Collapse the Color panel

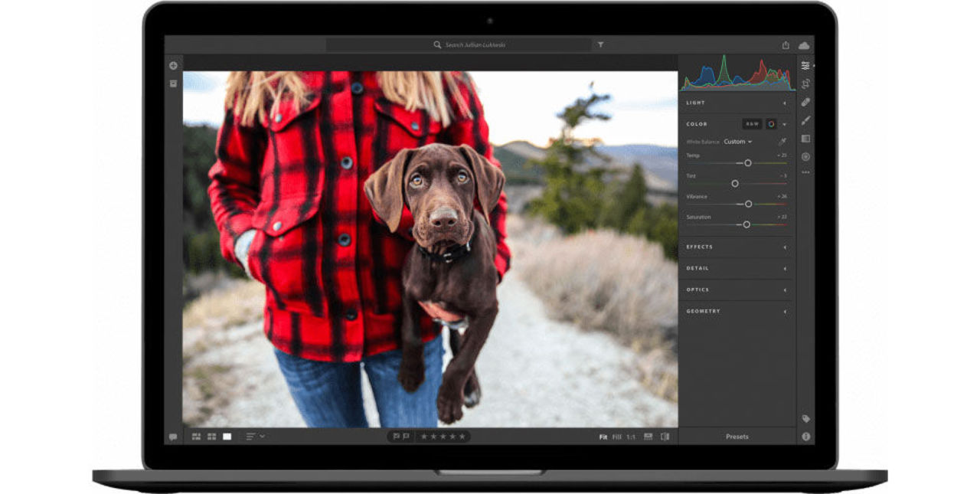(x=785, y=124)
